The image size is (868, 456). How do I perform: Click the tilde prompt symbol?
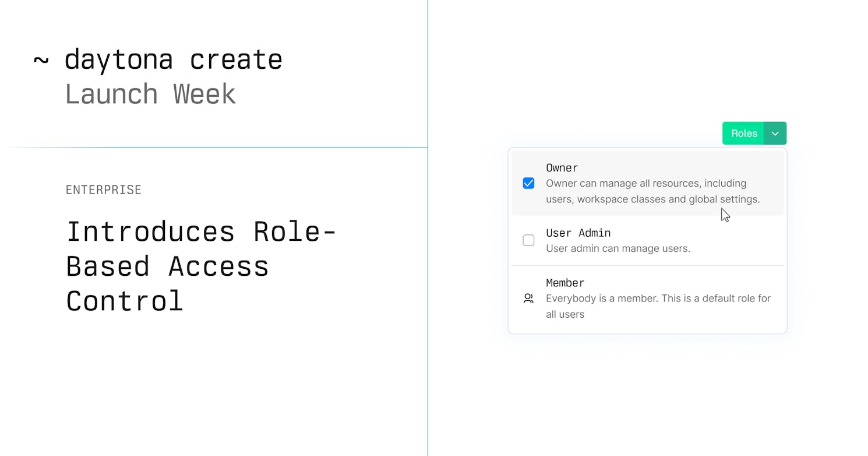tap(41, 60)
